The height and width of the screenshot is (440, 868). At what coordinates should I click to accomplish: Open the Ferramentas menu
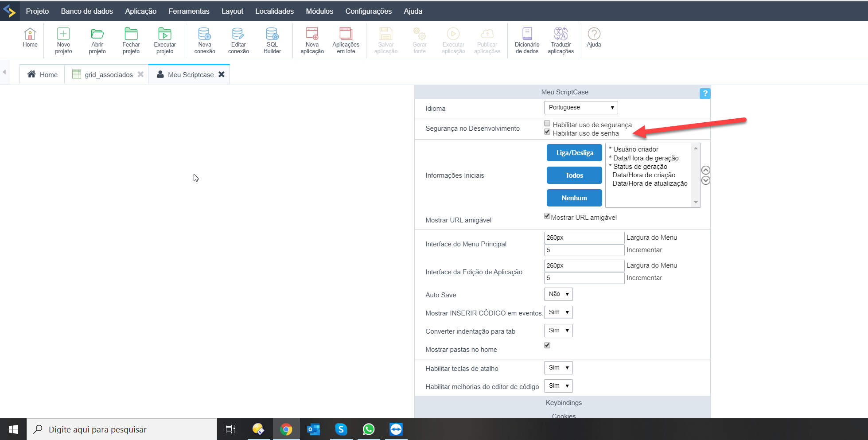click(x=189, y=11)
